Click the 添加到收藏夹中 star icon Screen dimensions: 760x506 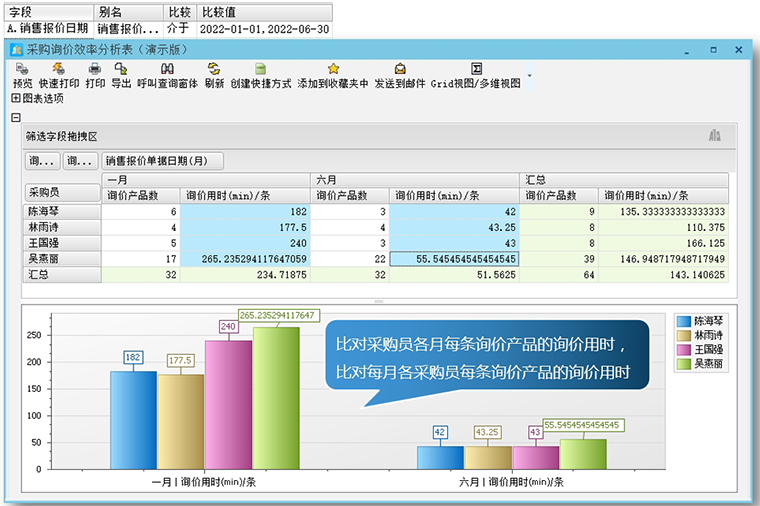333,69
